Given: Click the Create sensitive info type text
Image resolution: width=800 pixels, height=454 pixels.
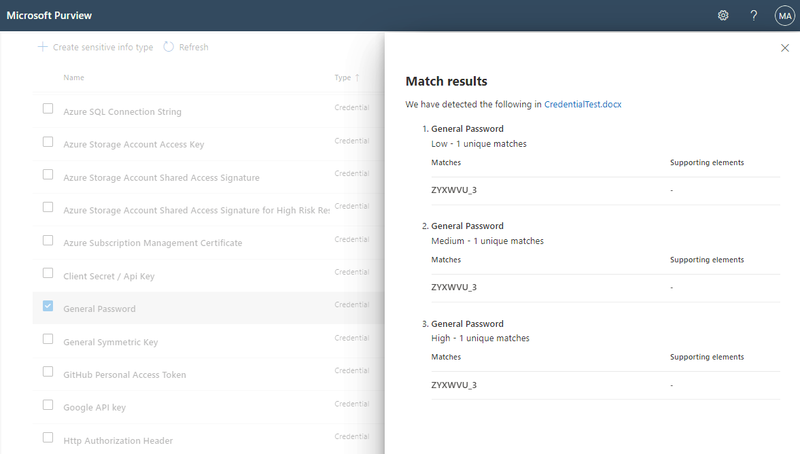Looking at the screenshot, I should point(103,47).
